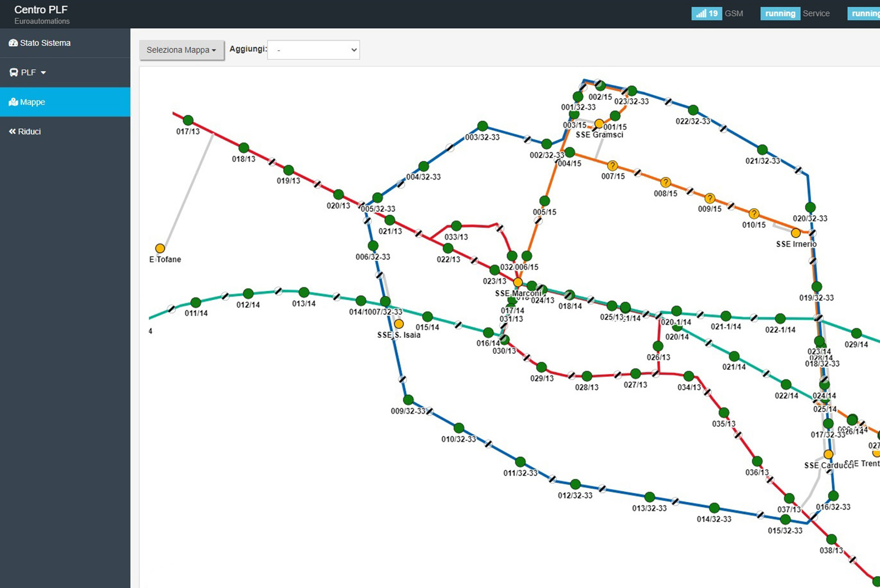880x588 pixels.
Task: Click the yellow E.Tofane station marker
Action: click(x=160, y=249)
